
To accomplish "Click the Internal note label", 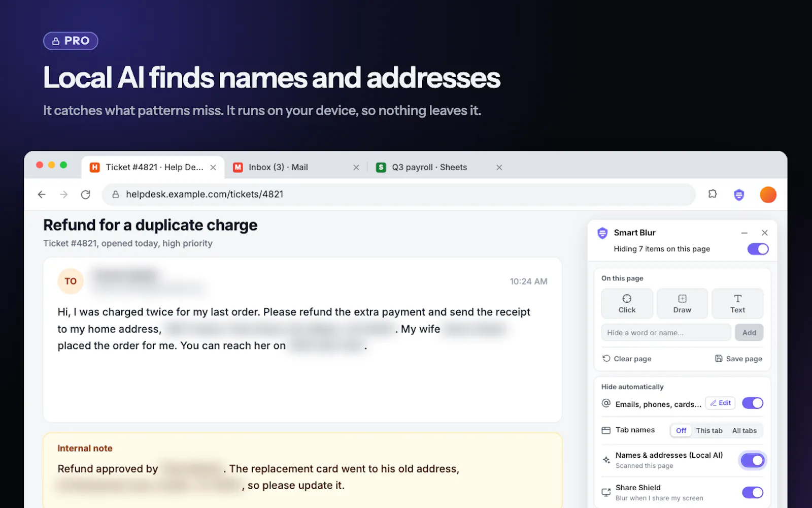I will (x=85, y=449).
